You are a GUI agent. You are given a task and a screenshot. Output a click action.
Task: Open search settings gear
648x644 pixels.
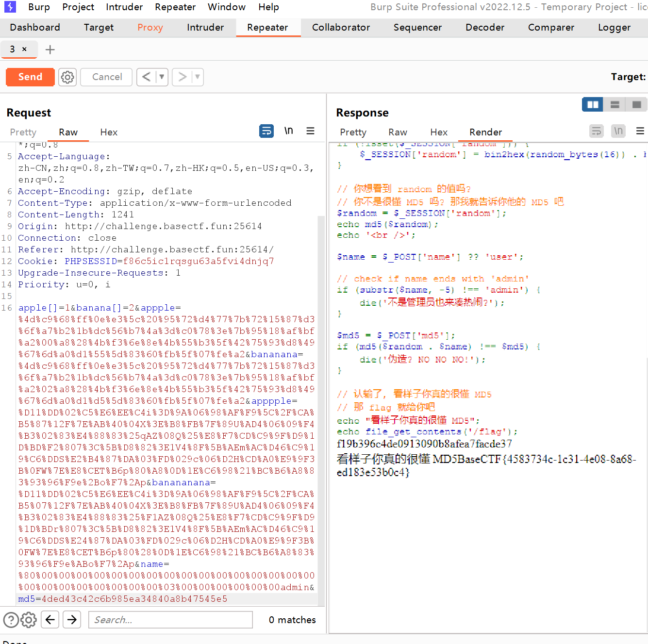(x=29, y=620)
